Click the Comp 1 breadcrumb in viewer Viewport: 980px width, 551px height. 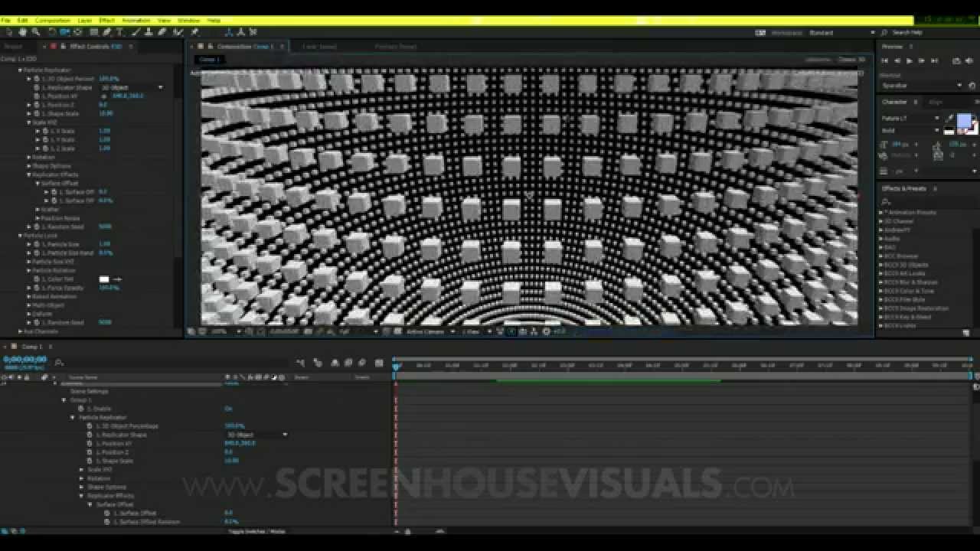[208, 59]
